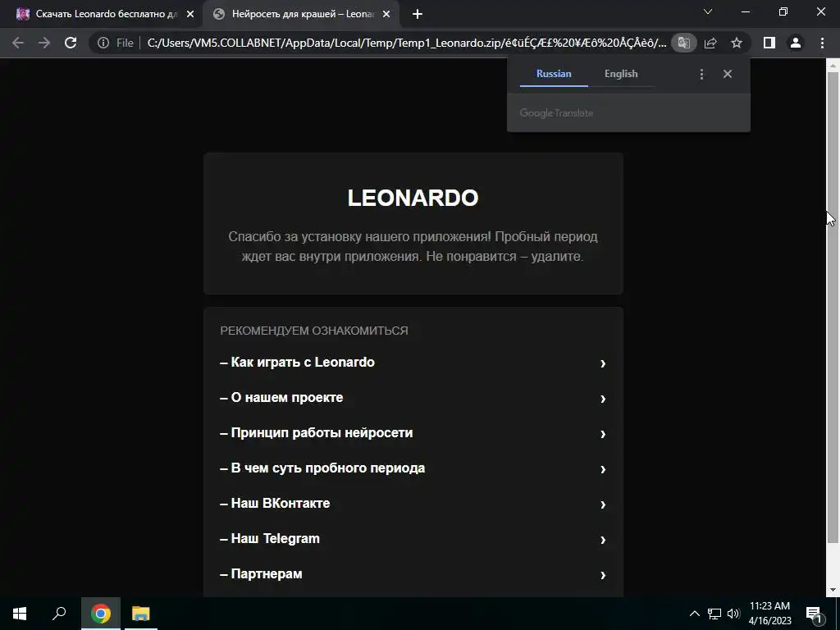Select Russian in translate popup
This screenshot has height=630, width=840.
tap(554, 74)
